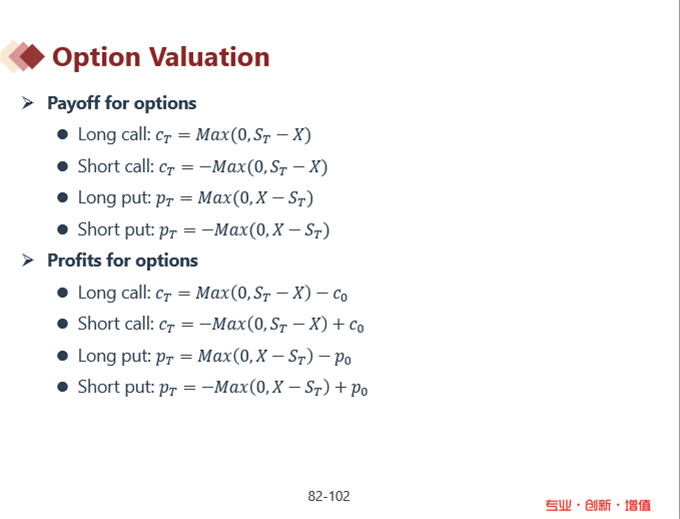Click the round bullet before payoff Long put

click(62, 198)
